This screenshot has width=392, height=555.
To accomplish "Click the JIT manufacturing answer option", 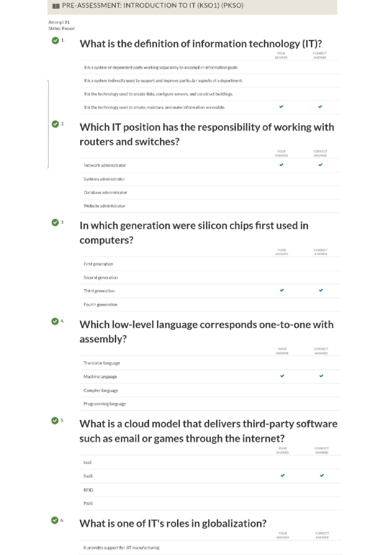I will click(122, 547).
